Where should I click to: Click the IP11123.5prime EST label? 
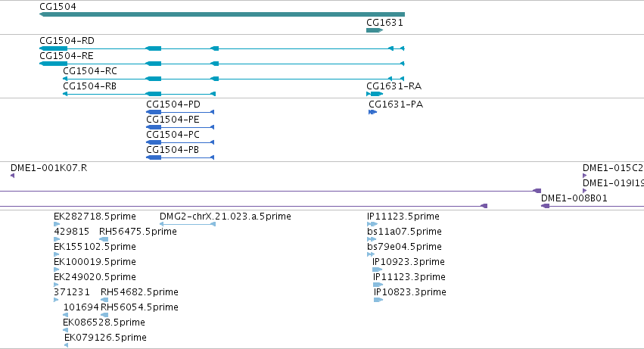(x=403, y=217)
